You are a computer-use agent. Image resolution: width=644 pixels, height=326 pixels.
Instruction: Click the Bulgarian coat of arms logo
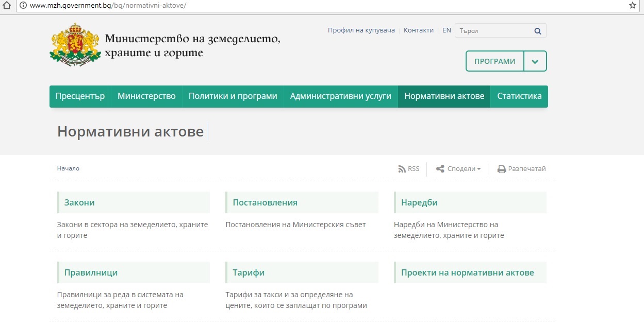(x=75, y=44)
